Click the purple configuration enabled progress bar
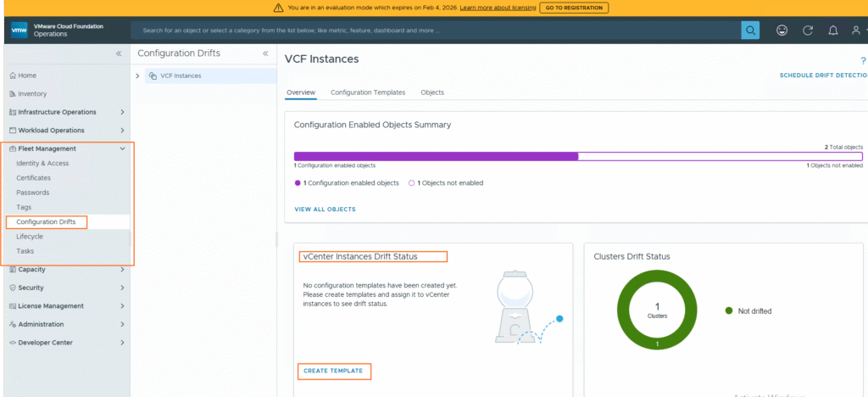868x397 pixels. point(436,156)
